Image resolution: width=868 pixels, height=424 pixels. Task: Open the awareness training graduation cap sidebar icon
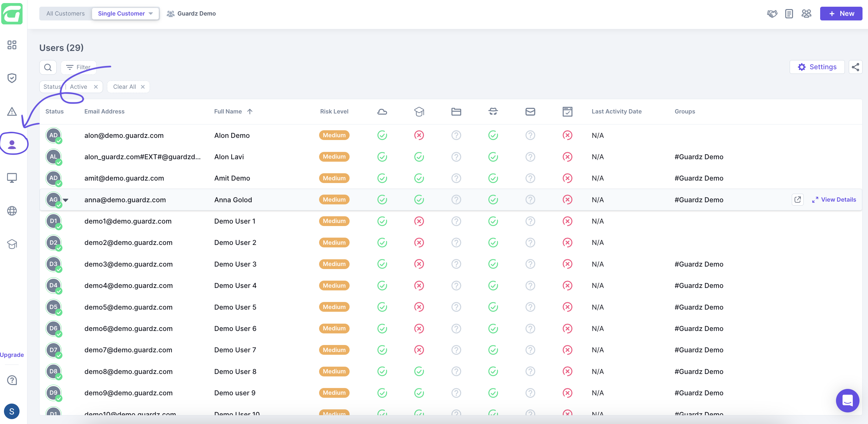(12, 244)
